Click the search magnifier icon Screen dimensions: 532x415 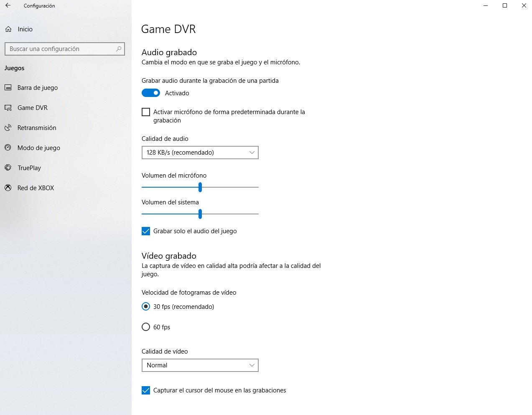(119, 49)
